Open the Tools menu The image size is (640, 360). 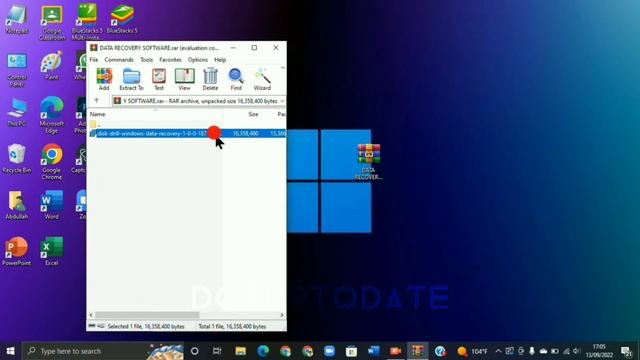147,60
